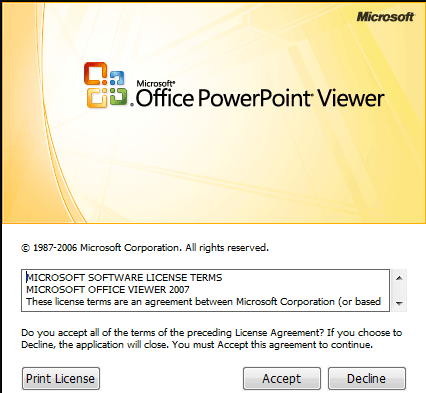Click license box scroll up arrow
426x393 pixels.
pyautogui.click(x=399, y=278)
